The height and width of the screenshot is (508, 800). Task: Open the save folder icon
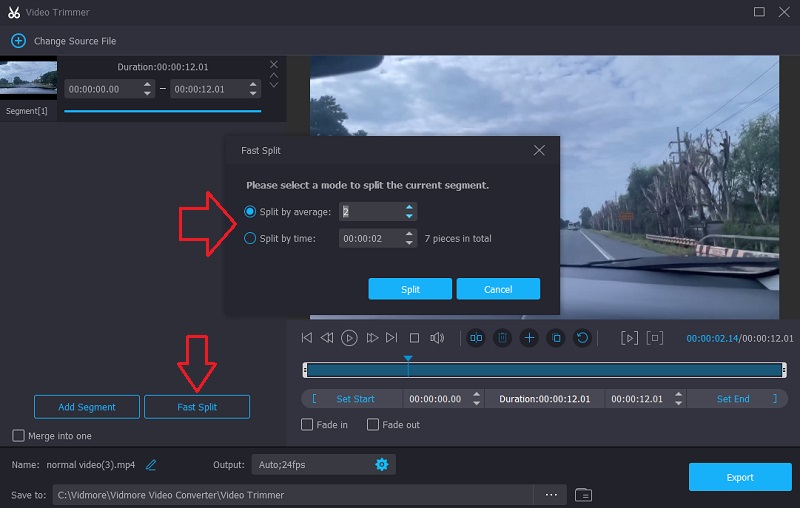584,494
